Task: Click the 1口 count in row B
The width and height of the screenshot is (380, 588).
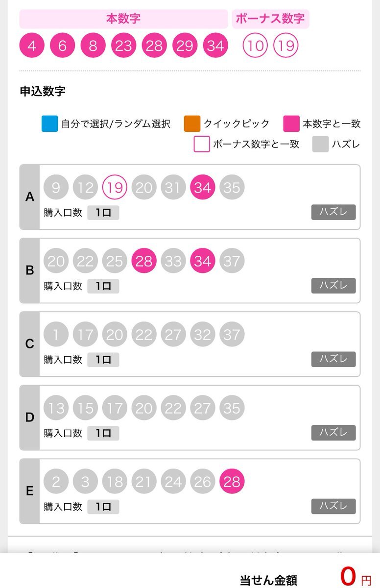Action: coord(103,286)
